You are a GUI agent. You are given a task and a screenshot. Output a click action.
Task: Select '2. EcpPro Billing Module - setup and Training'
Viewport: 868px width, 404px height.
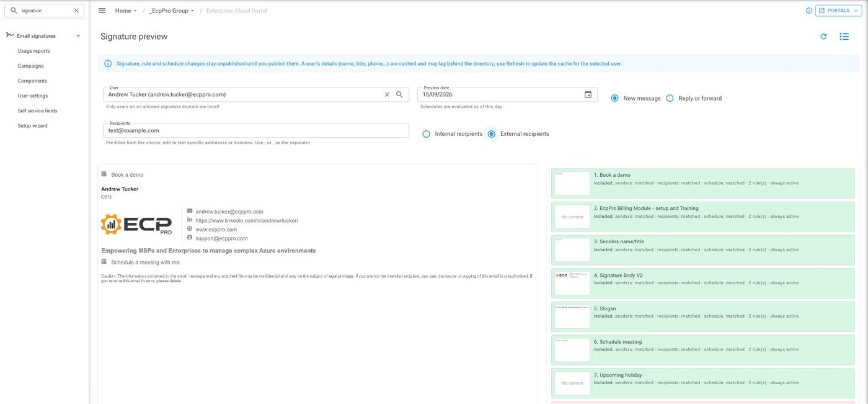(646, 209)
